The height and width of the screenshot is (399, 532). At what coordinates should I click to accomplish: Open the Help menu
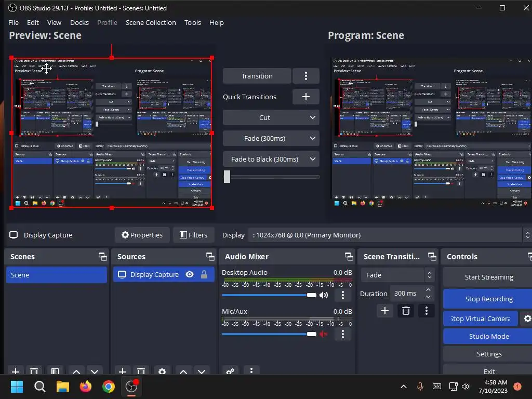point(217,22)
